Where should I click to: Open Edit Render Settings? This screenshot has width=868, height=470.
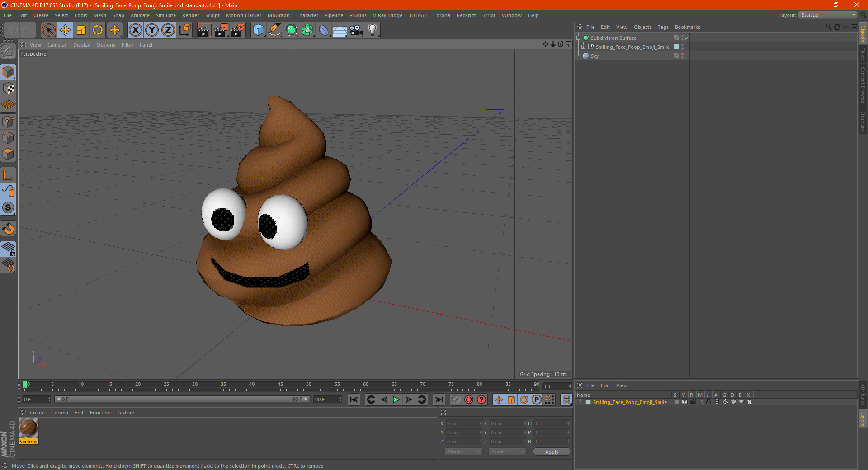[238, 30]
